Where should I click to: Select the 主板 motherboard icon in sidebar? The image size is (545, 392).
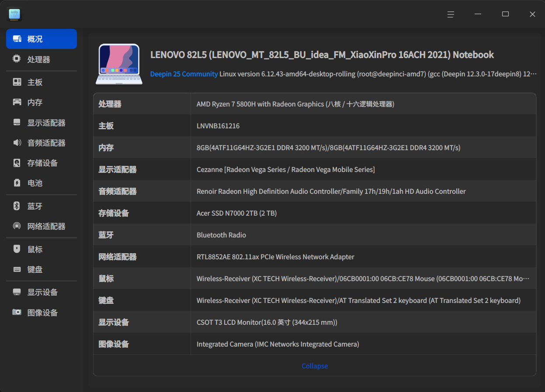[17, 82]
